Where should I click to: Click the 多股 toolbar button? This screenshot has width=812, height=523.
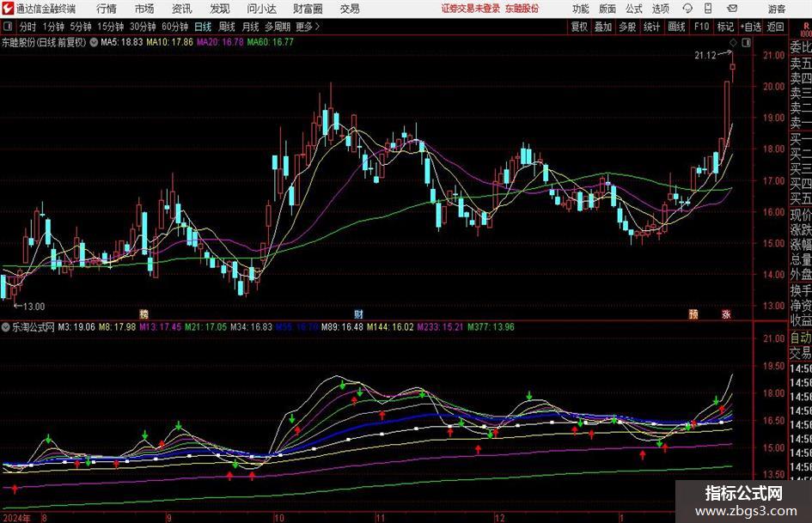point(627,27)
